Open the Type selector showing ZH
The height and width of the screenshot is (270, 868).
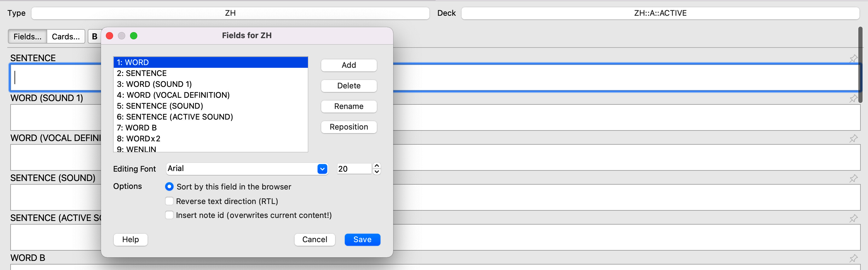click(x=230, y=13)
